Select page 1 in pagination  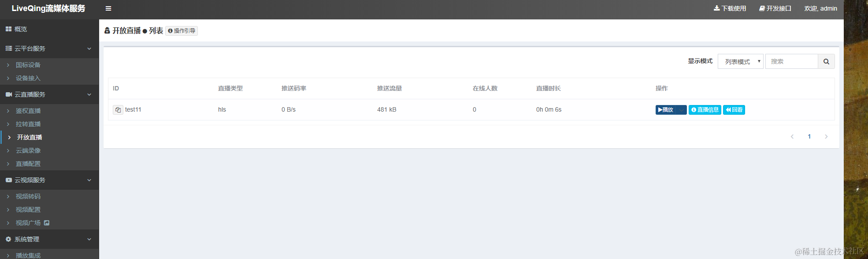point(809,137)
